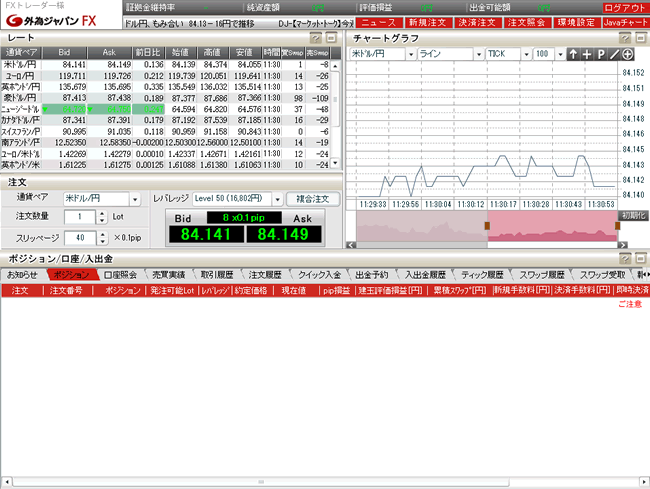Open the お知らせ tab
The width and height of the screenshot is (650, 489).
pos(22,274)
